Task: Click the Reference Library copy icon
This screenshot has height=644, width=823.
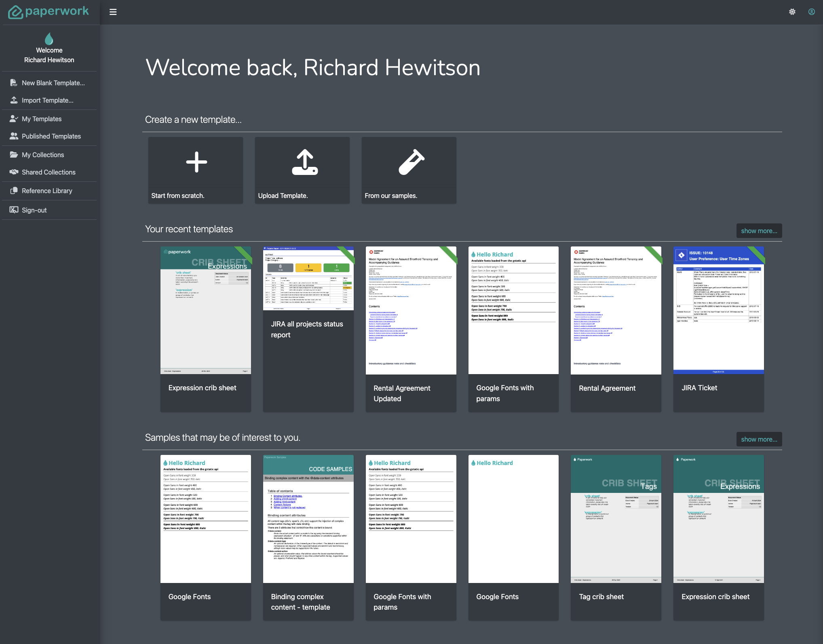Action: pos(14,191)
